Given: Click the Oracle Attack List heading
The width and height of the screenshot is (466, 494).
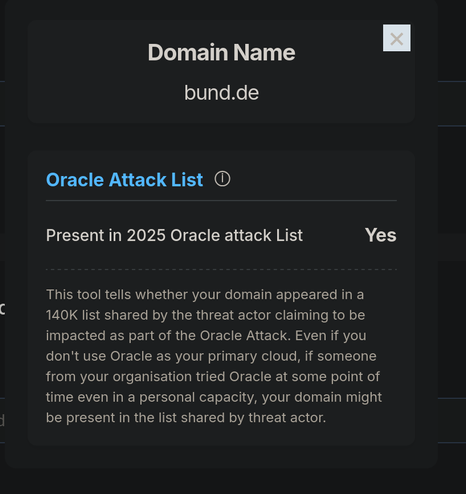Looking at the screenshot, I should (124, 180).
